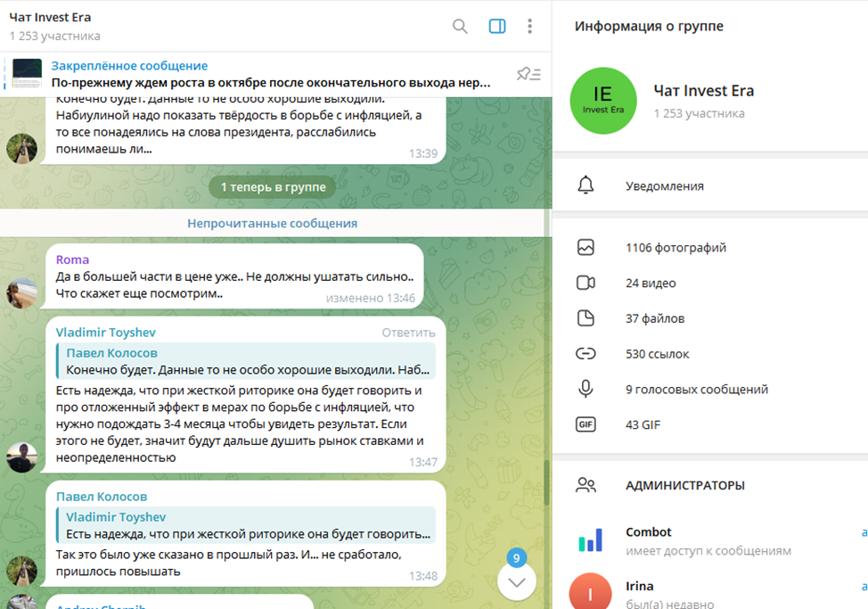The height and width of the screenshot is (609, 868).
Task: Click the 13:47 timestamp on Vladimir's message
Action: [x=423, y=462]
